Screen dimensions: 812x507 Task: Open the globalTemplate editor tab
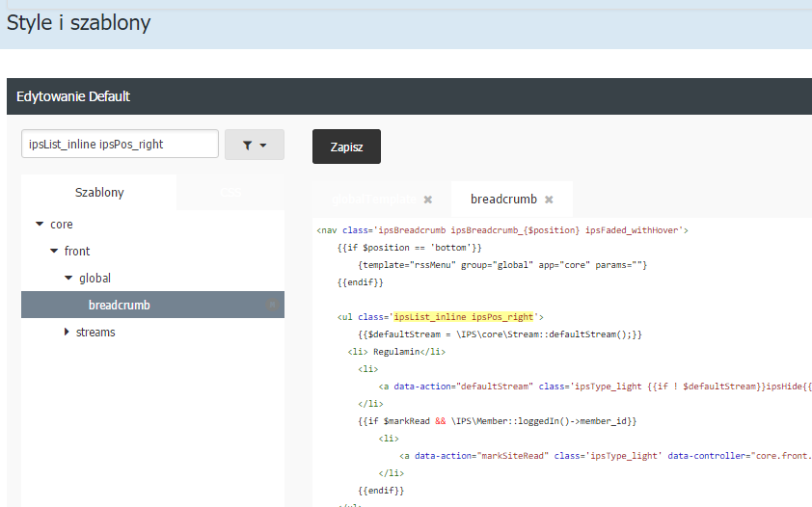point(374,200)
